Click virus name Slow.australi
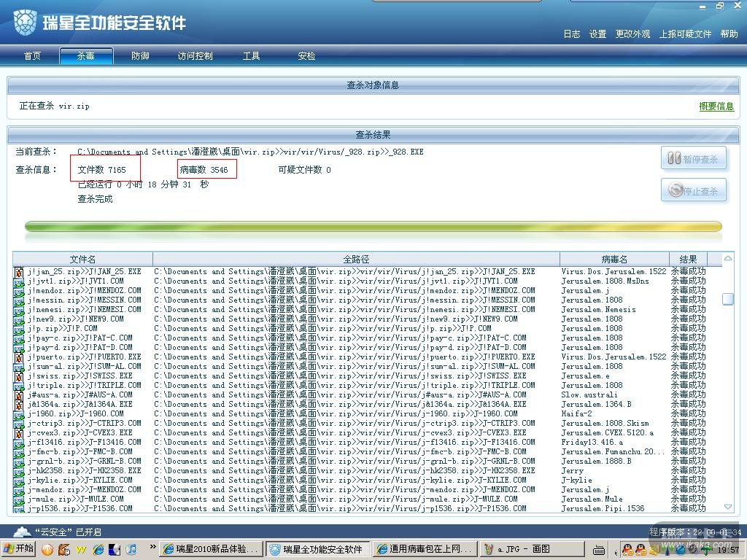The image size is (747, 560). coord(589,394)
